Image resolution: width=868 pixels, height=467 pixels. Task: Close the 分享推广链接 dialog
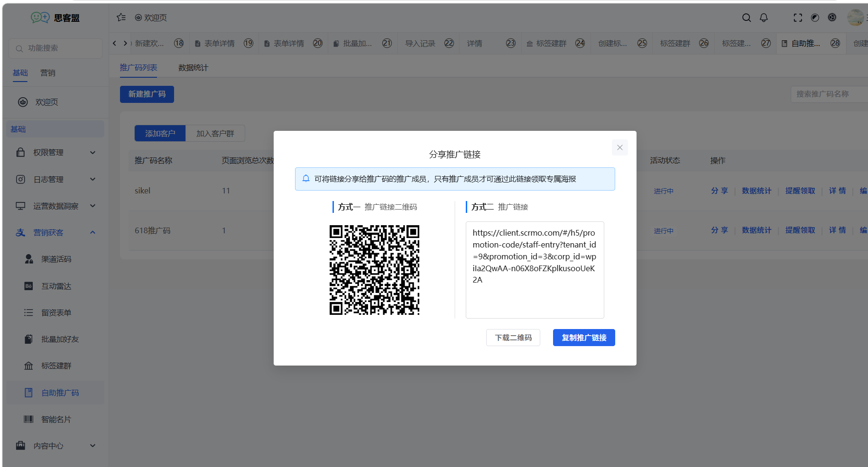tap(620, 147)
